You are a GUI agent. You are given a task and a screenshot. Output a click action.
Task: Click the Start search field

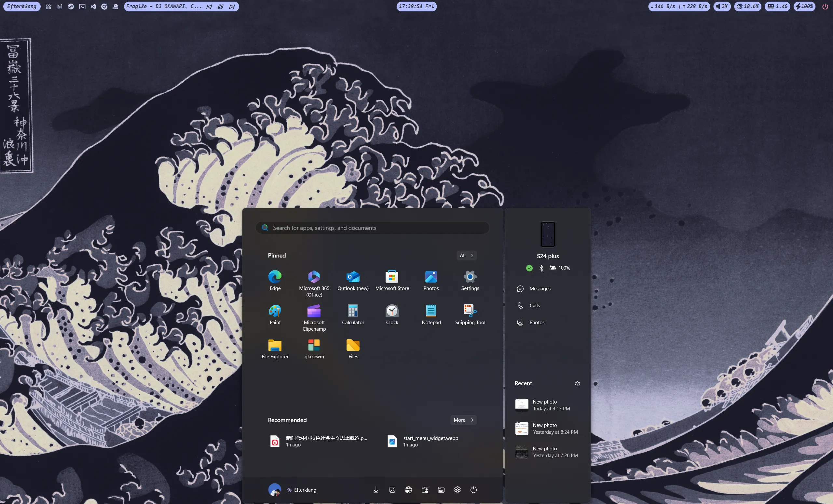(372, 228)
